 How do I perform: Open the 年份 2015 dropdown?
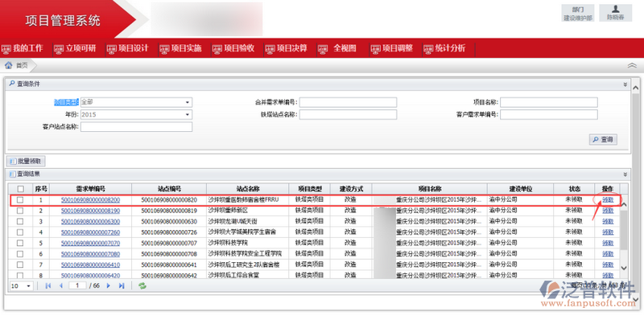coord(136,114)
